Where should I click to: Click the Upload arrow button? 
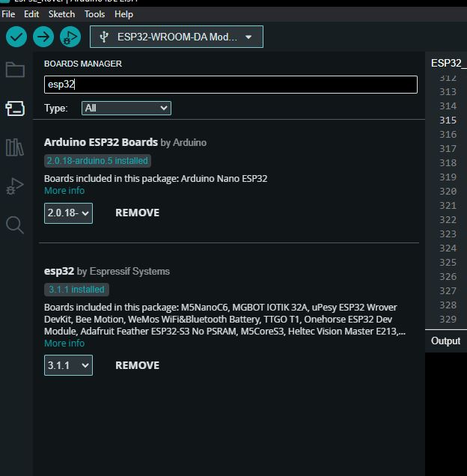tap(43, 37)
